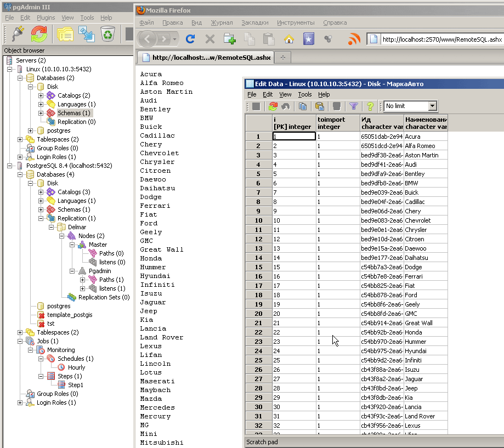Click the toimport column header
The width and height of the screenshot is (504, 448).
click(338, 123)
